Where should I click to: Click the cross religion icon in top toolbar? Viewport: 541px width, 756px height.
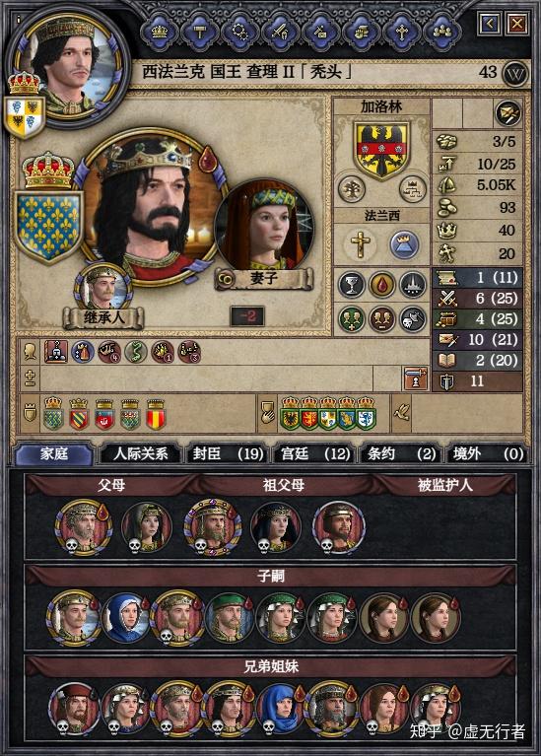point(401,32)
